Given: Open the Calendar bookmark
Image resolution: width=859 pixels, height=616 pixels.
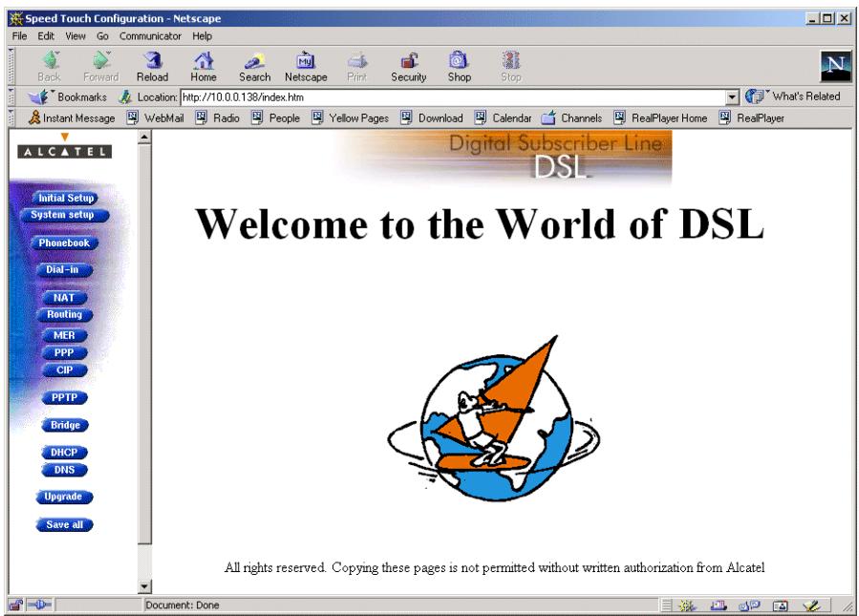Looking at the screenshot, I should click(x=503, y=117).
